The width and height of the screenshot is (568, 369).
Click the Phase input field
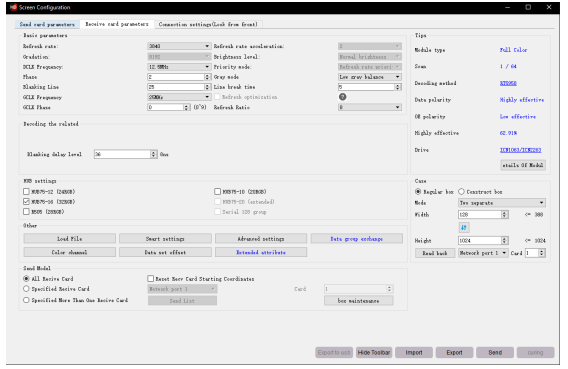tap(176, 77)
